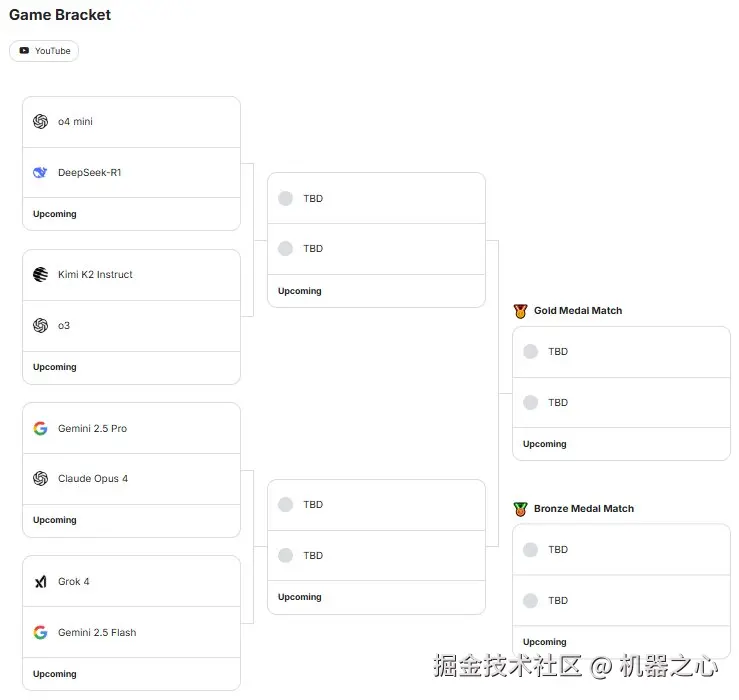
Task: Select the Gemini 2.5 Flash entry
Action: tap(97, 633)
